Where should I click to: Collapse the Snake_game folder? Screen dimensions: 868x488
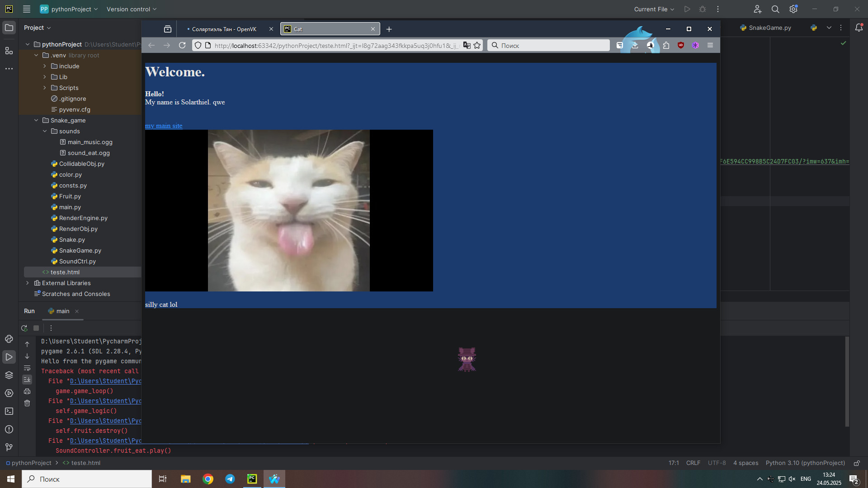tap(36, 120)
